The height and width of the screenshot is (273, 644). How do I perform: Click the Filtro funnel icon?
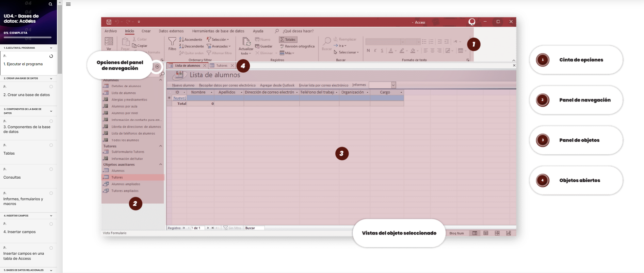click(172, 42)
